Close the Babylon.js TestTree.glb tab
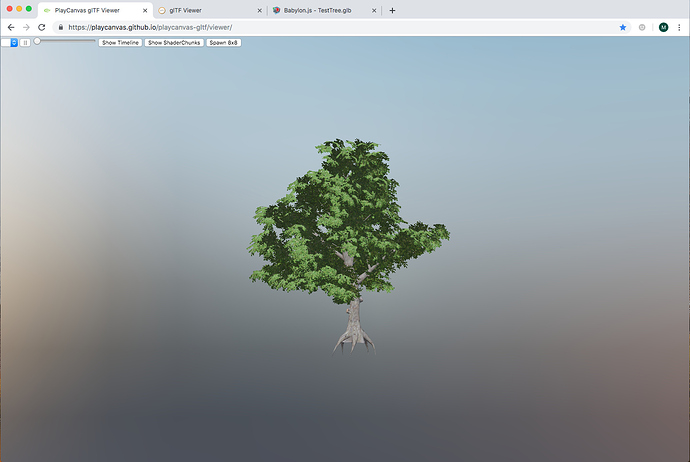Image resolution: width=690 pixels, height=462 pixels. pos(374,11)
